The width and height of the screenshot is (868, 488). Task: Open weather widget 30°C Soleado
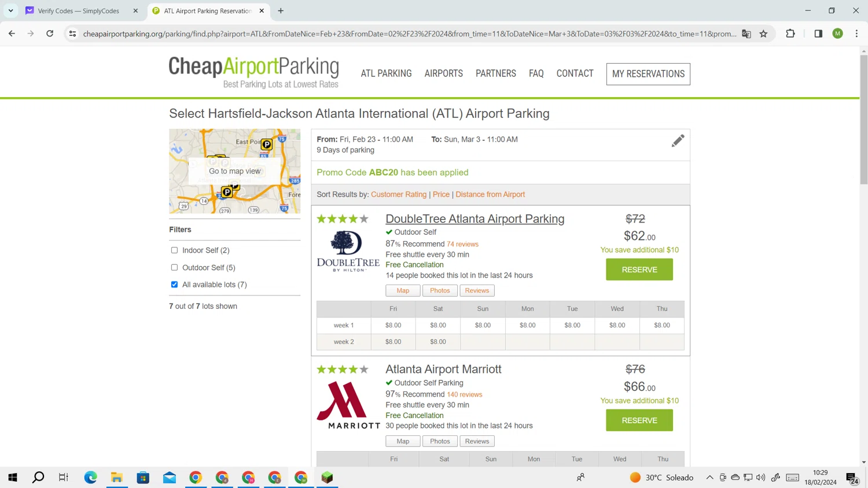(x=661, y=477)
